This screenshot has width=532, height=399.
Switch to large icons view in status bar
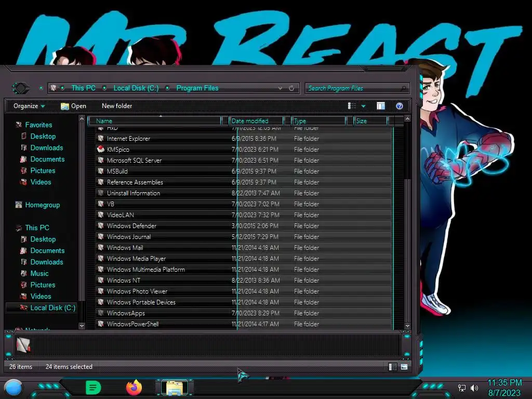tap(404, 367)
